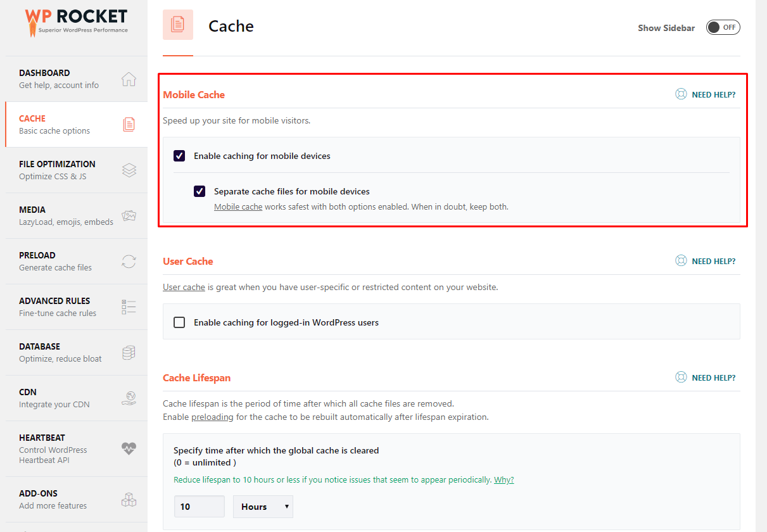Click the Cache page header icon

178,25
